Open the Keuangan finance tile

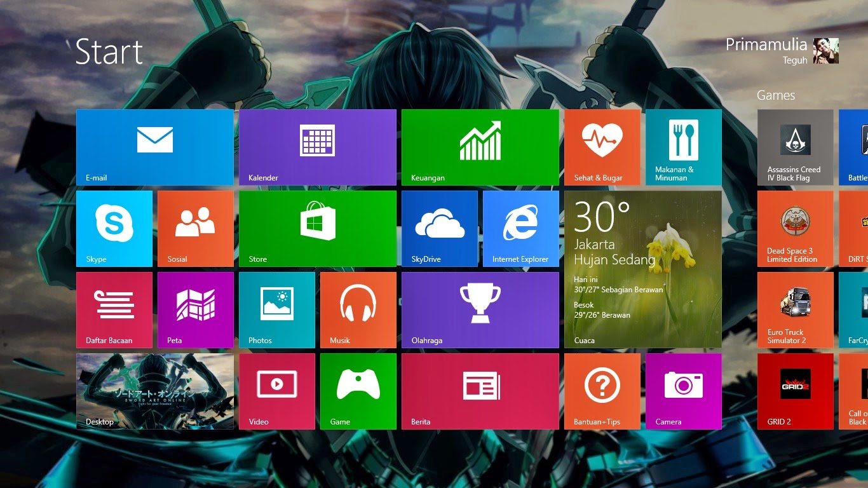(480, 147)
